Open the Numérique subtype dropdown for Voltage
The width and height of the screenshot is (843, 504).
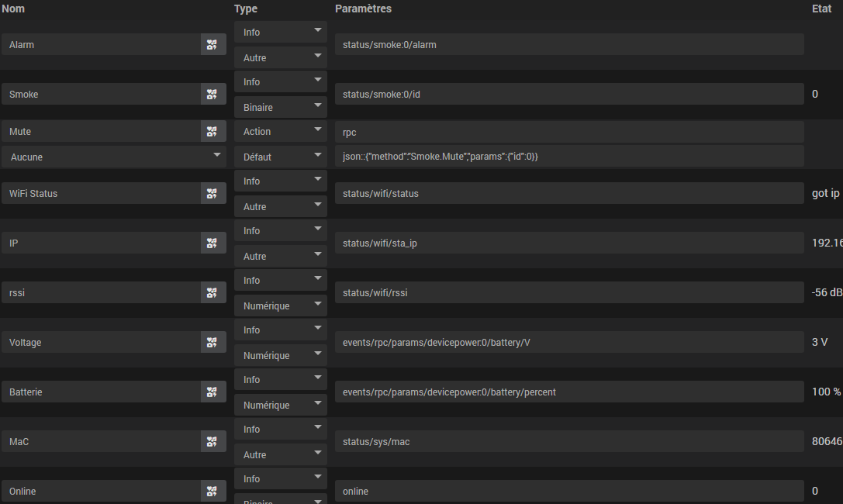pyautogui.click(x=281, y=355)
